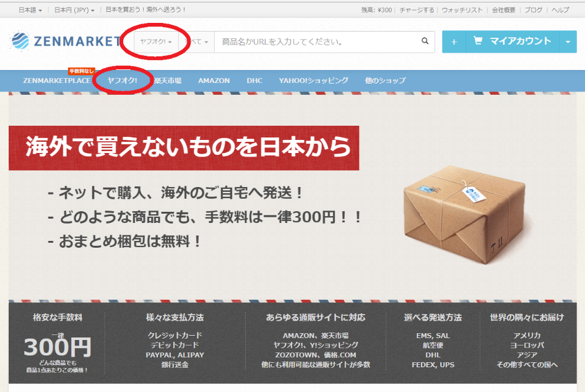Open the 日本語 language dropdown
Screen dimensions: 585x392
click(30, 10)
